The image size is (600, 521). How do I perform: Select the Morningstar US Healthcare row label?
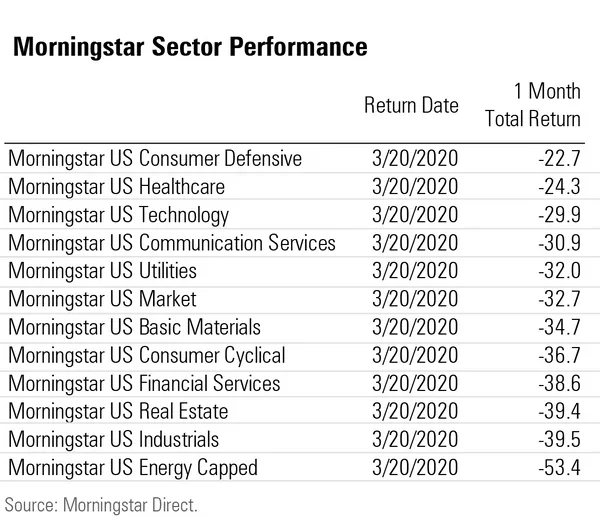pyautogui.click(x=116, y=187)
